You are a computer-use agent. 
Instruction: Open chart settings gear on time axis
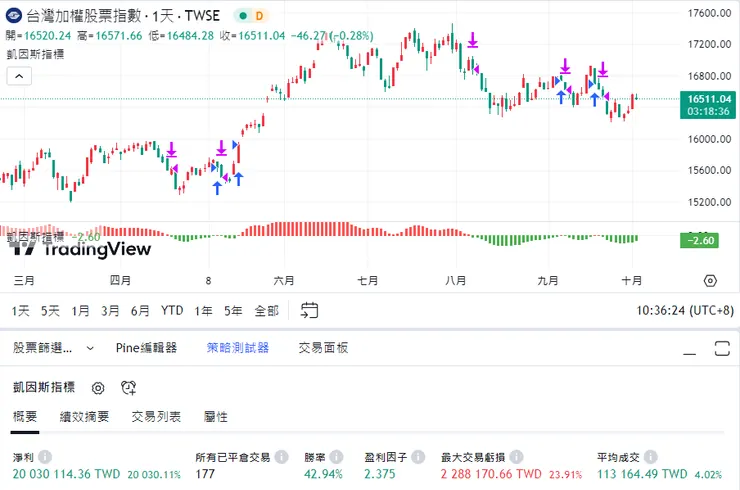click(710, 281)
